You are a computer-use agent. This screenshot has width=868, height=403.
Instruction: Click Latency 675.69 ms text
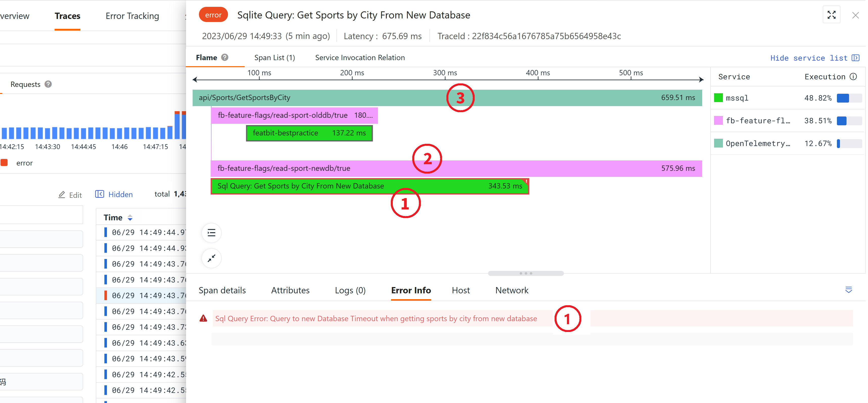(382, 36)
